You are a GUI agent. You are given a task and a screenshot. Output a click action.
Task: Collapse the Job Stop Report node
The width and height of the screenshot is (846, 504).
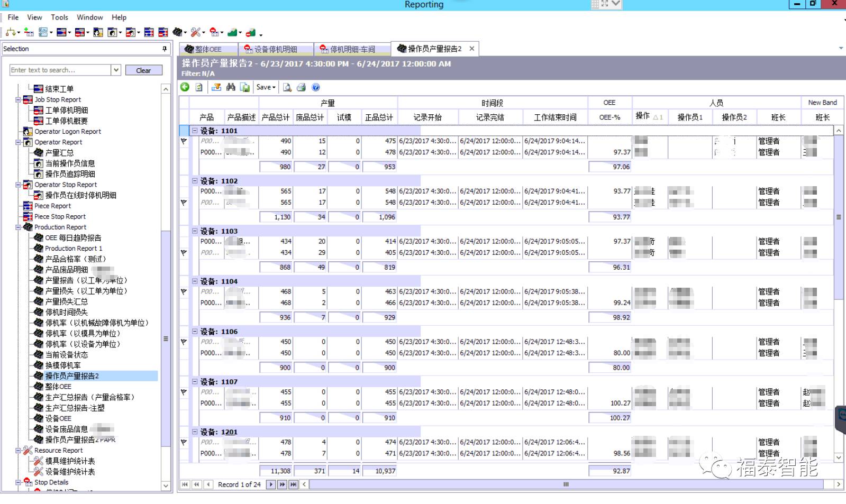click(19, 99)
